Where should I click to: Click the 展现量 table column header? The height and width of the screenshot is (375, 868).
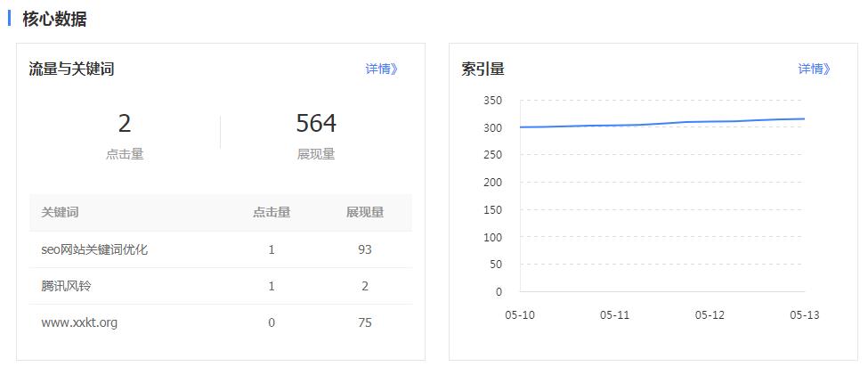point(365,212)
